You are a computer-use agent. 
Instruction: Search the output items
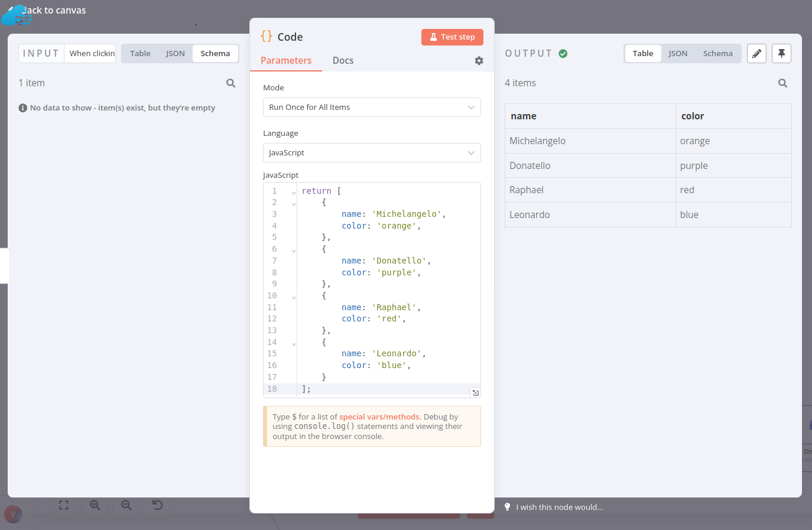[782, 83]
